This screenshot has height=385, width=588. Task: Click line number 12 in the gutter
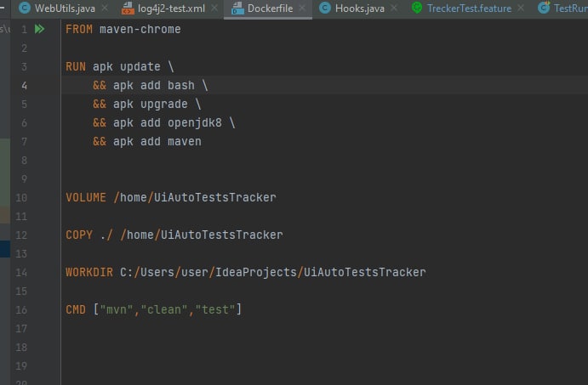coord(21,235)
